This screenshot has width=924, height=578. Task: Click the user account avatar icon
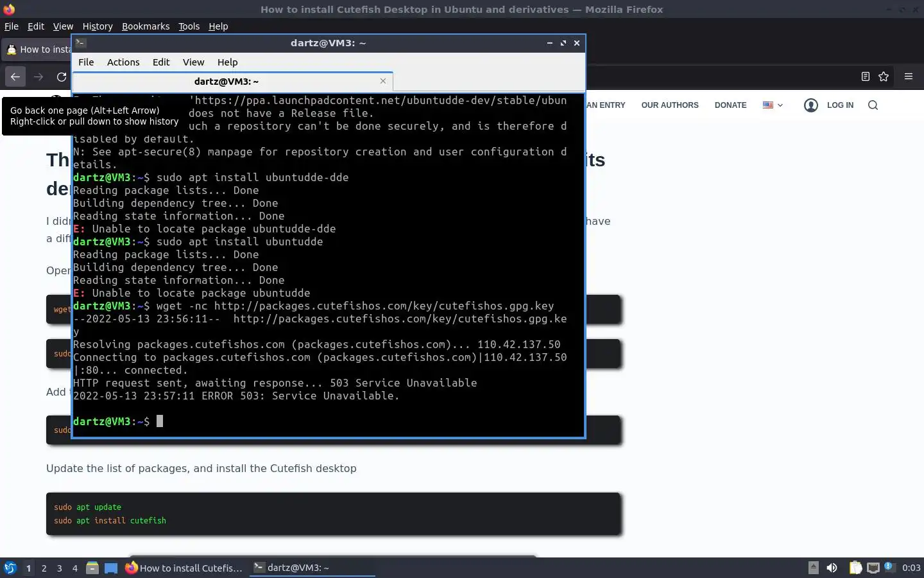click(x=811, y=105)
